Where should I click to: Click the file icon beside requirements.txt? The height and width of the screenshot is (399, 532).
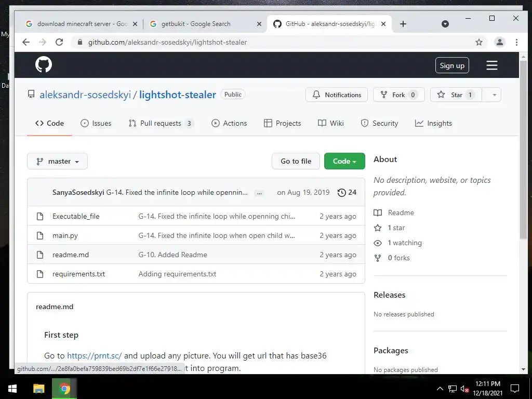point(40,274)
